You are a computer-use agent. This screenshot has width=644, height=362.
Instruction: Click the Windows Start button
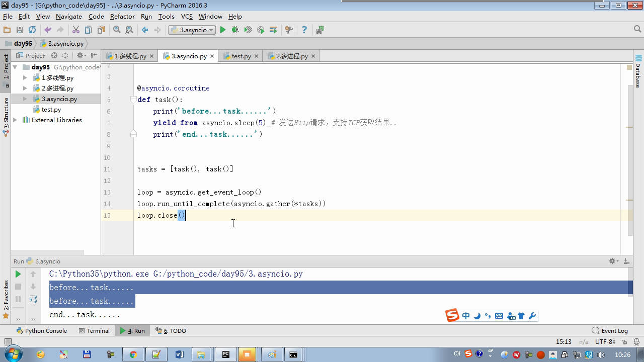13,354
